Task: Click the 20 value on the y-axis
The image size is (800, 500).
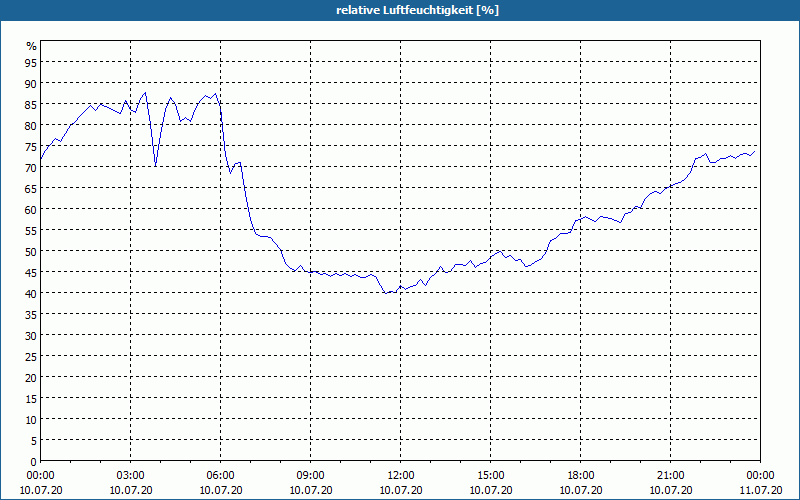Action: [31, 378]
